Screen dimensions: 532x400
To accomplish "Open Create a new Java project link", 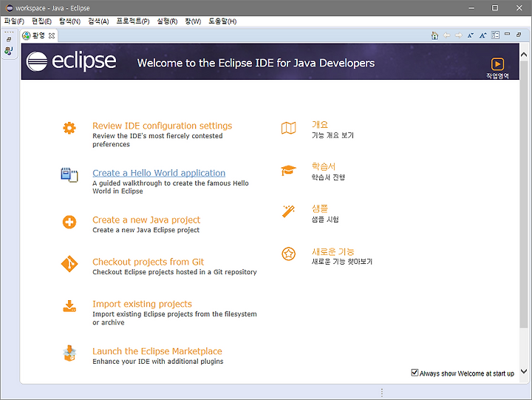I will point(146,220).
